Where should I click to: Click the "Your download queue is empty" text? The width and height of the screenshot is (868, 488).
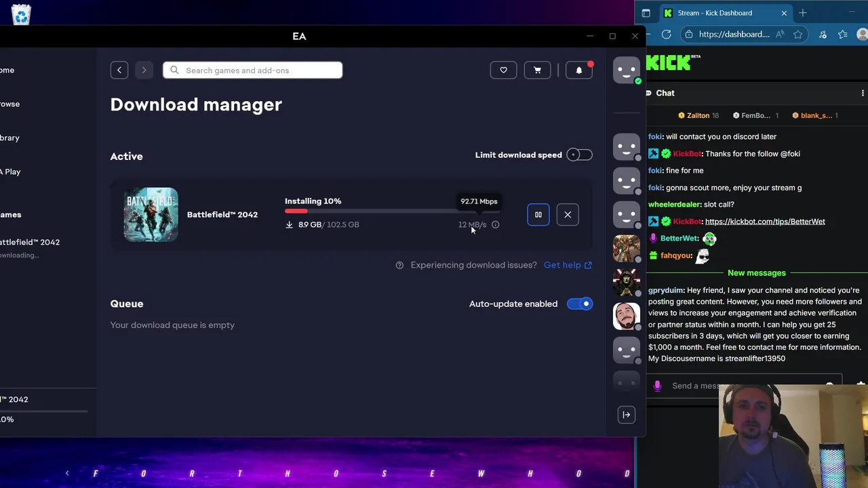172,325
